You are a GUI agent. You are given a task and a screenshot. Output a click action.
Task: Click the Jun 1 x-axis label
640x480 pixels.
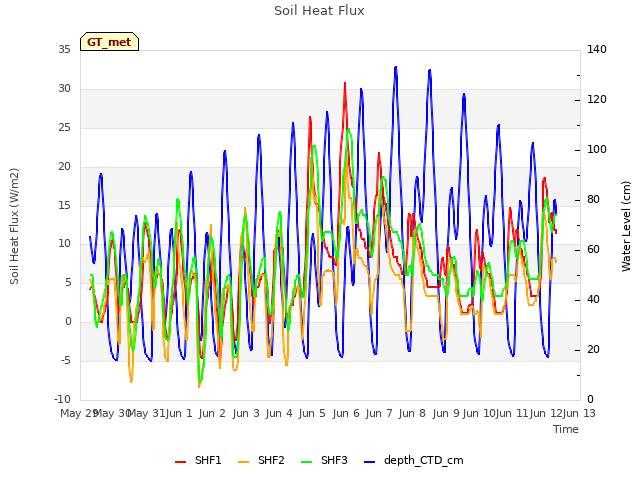pos(180,413)
